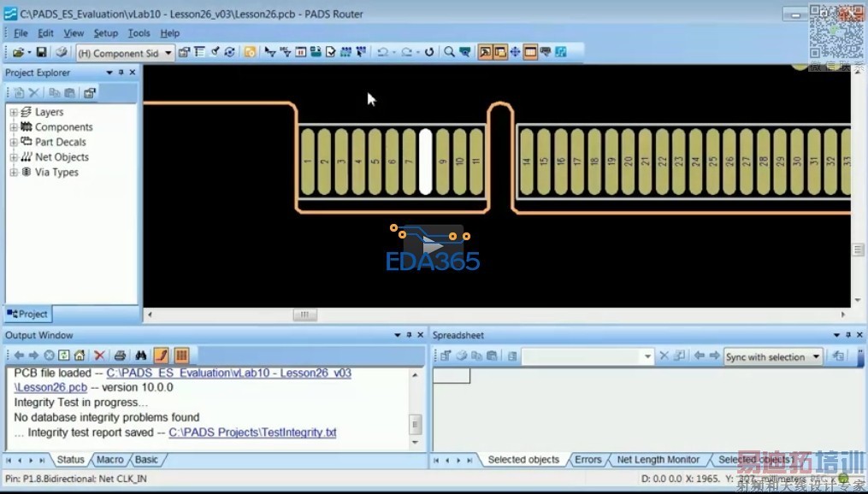Click the Spreadsheet toolbar forward arrow
Viewport: 868px width, 494px height.
714,356
